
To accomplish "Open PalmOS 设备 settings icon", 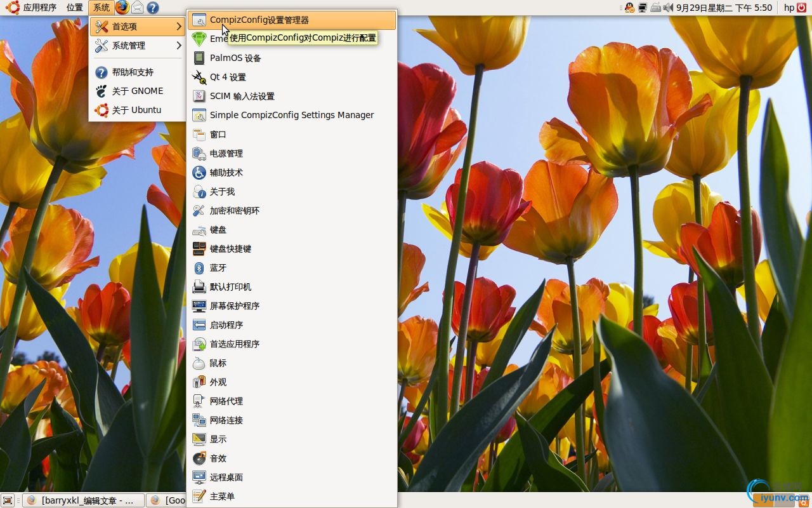I will pos(199,58).
